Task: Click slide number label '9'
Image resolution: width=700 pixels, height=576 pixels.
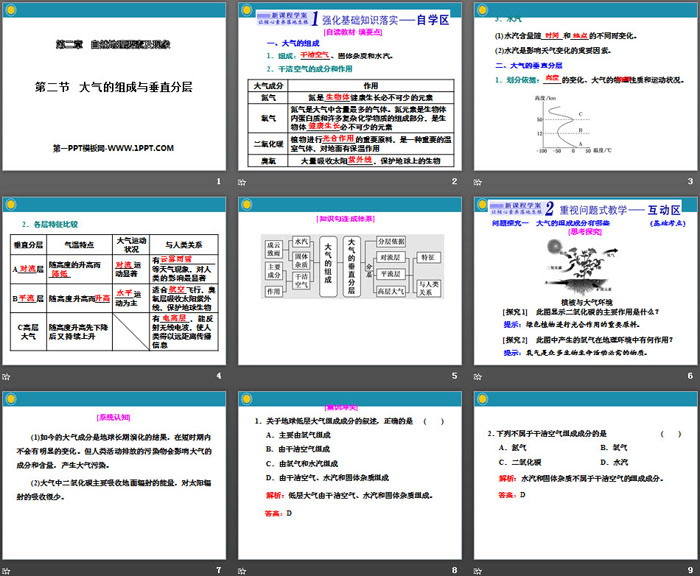Action: [x=690, y=570]
